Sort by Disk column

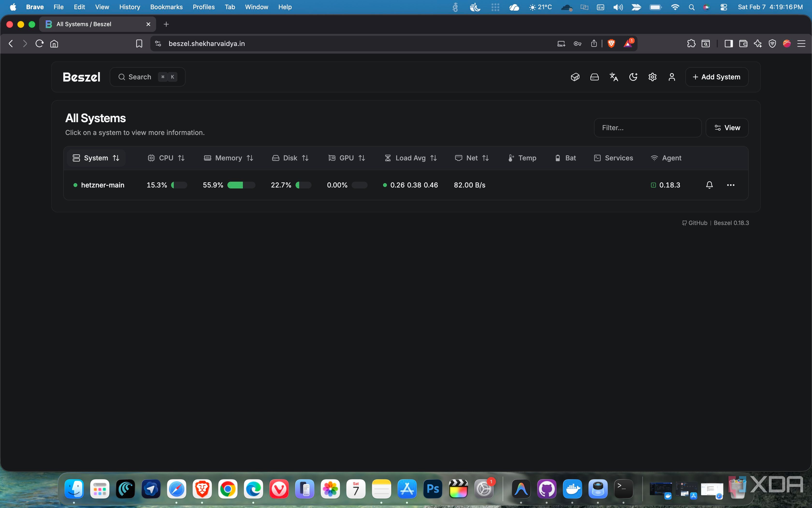290,158
